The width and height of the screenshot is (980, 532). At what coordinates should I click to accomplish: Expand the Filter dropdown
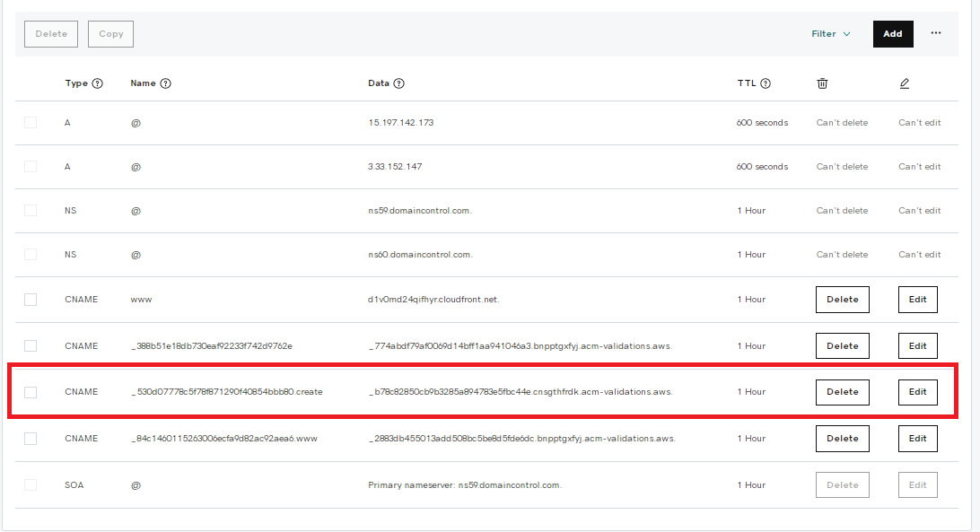(x=831, y=34)
